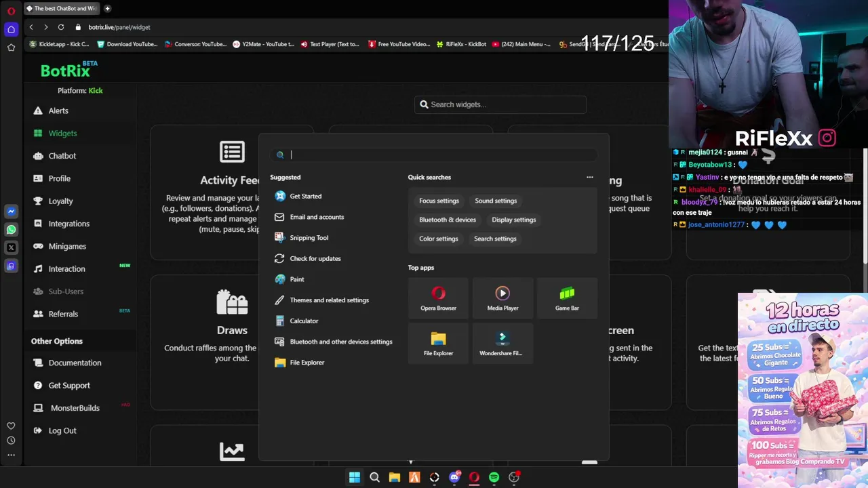This screenshot has height=488, width=868.
Task: Select Color settings quick search
Action: pos(438,239)
